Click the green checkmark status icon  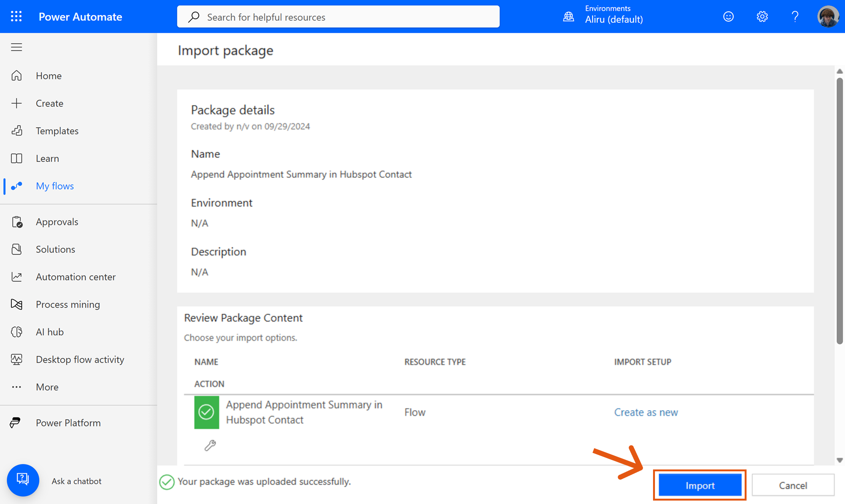[x=206, y=412]
